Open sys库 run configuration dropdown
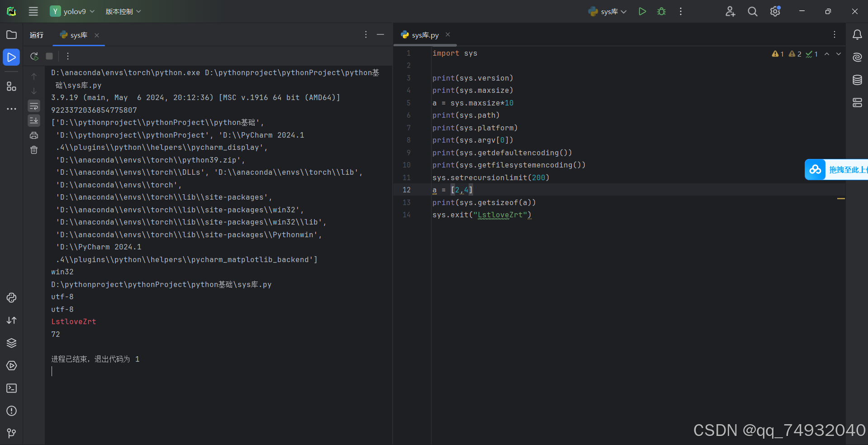The height and width of the screenshot is (445, 868). point(607,11)
